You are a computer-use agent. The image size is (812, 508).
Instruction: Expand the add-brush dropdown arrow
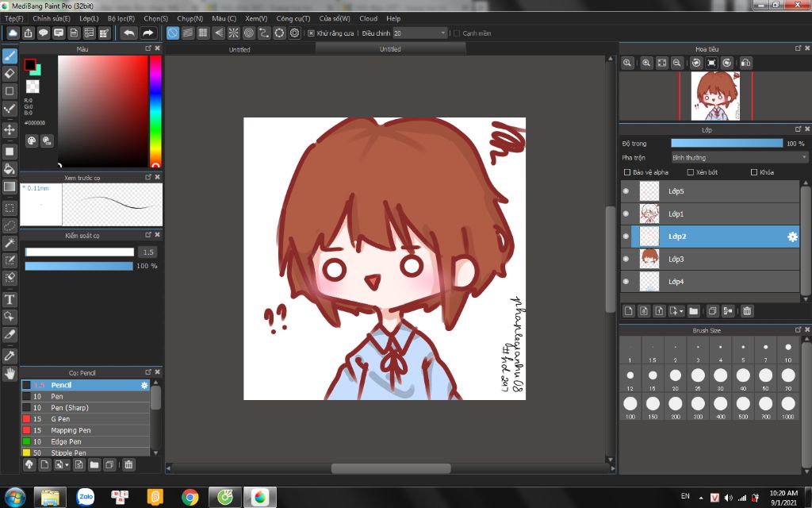tap(67, 465)
